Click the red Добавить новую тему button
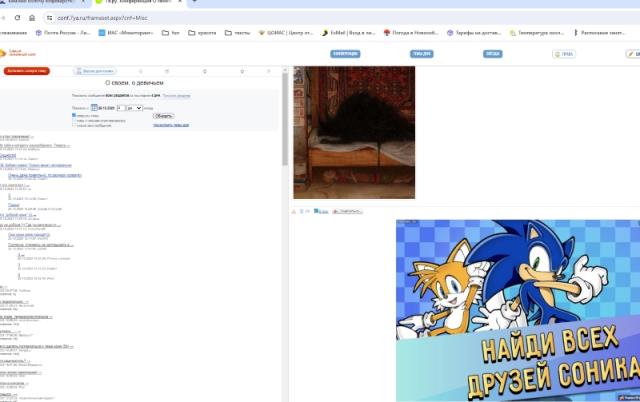The height and width of the screenshot is (402, 640). [x=27, y=71]
